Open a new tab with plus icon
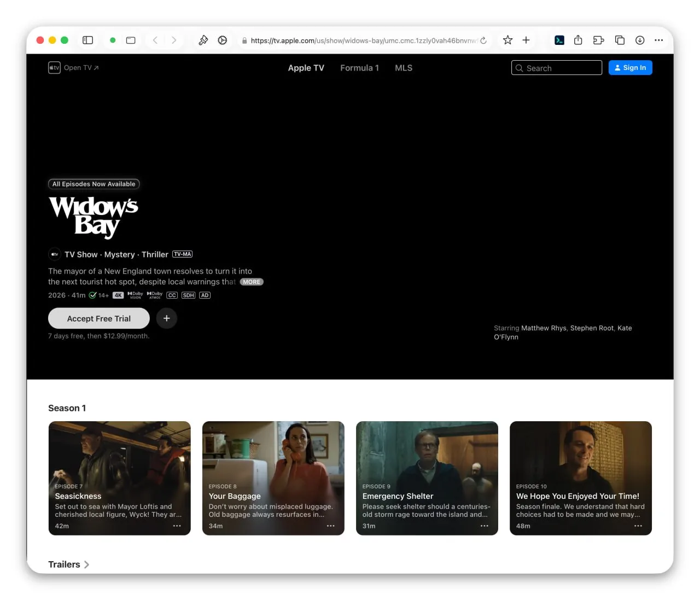This screenshot has height=600, width=700. point(526,40)
